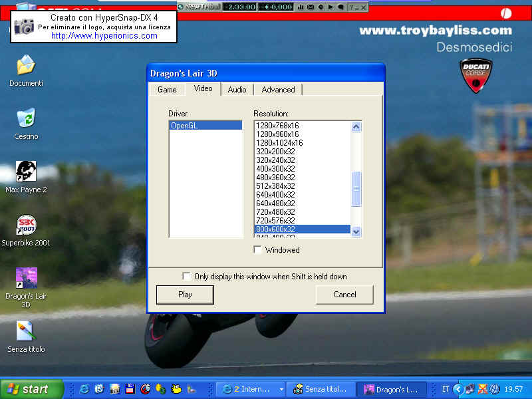Select resolution 400x300x32
This screenshot has width=532, height=399.
303,169
